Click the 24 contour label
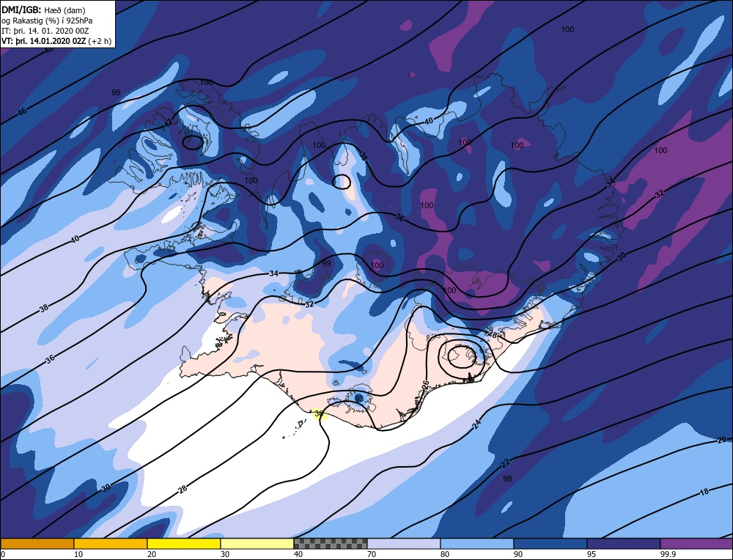The image size is (733, 560). 476,424
